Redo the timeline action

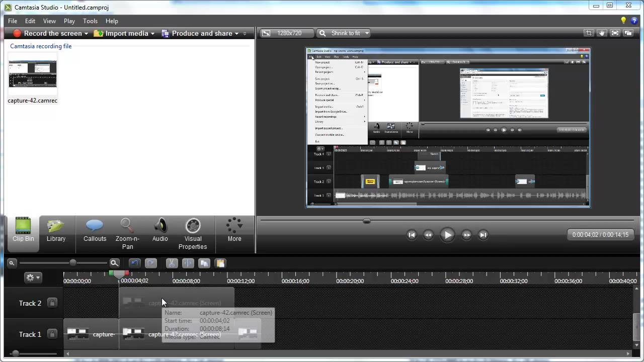(150, 263)
